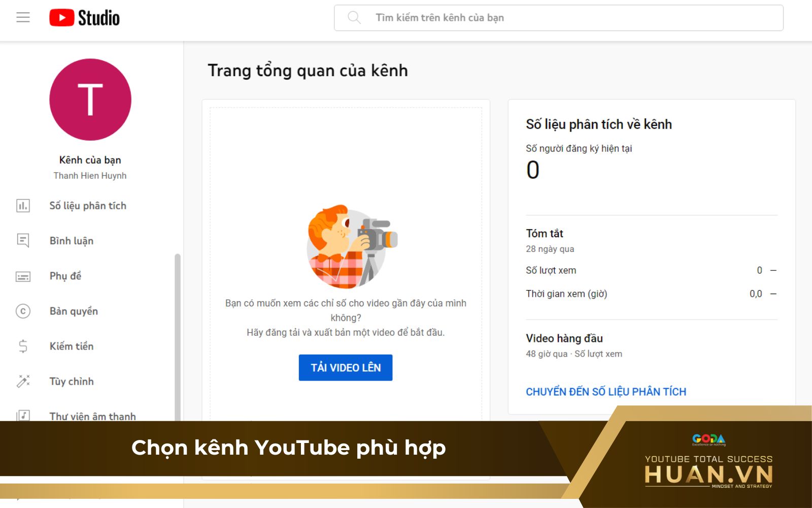Click the Kênh của bạn label
The width and height of the screenshot is (812, 508).
coord(90,160)
